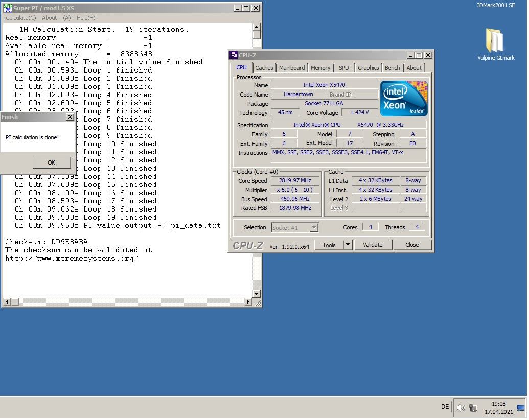The image size is (529, 420).
Task: Click the Specification field X5470 @ 3.33GHz
Action: (349, 125)
